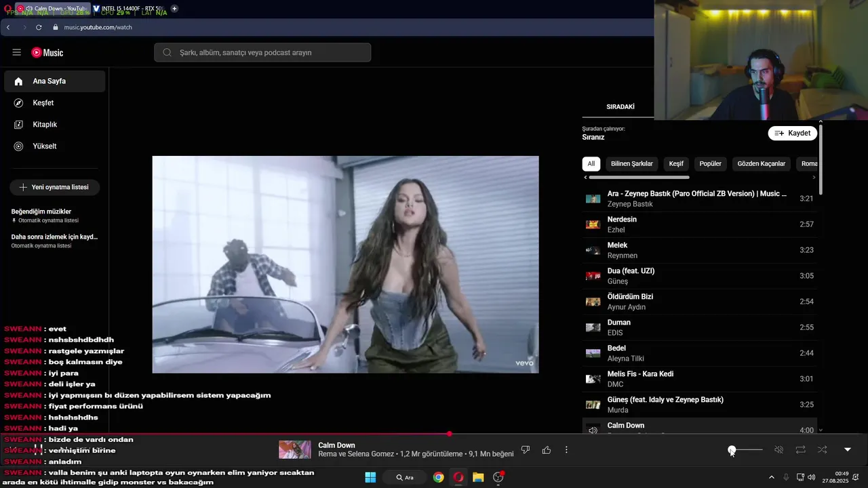Click the YouTube Music logo

coord(47,52)
